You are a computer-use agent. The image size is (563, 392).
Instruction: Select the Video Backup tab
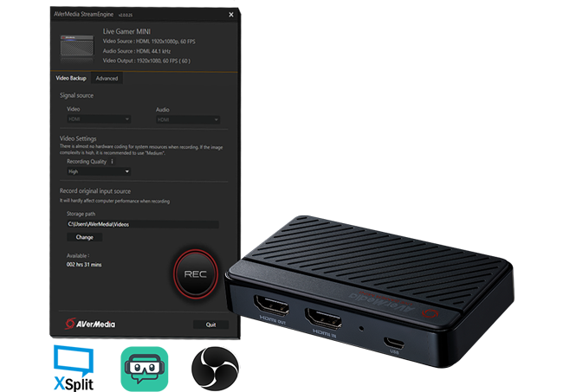[71, 78]
